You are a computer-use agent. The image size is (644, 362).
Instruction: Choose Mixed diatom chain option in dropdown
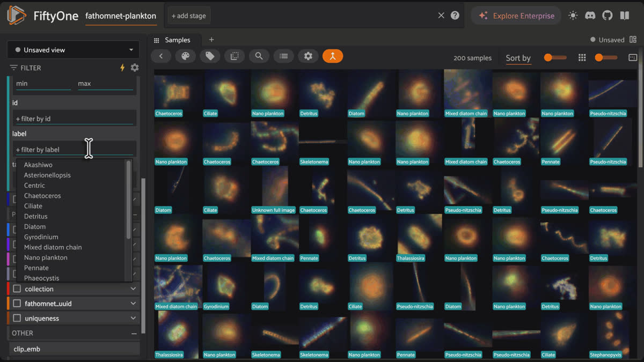tap(53, 247)
